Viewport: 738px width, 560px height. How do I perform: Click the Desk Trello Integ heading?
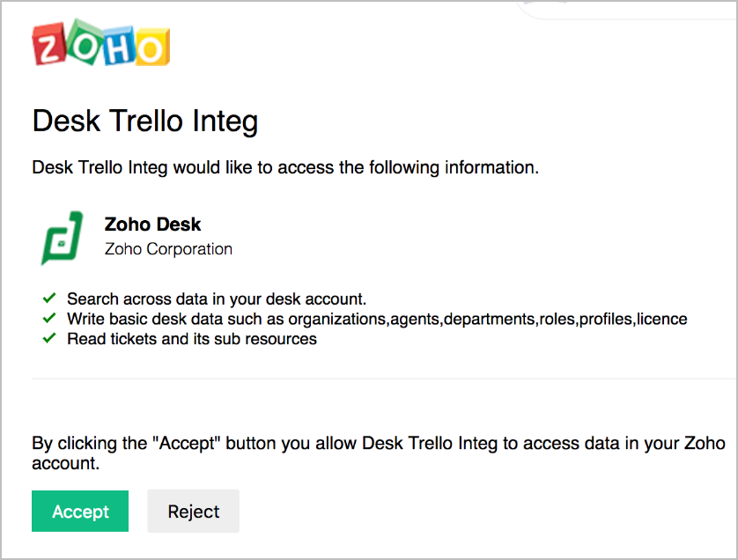pyautogui.click(x=145, y=121)
